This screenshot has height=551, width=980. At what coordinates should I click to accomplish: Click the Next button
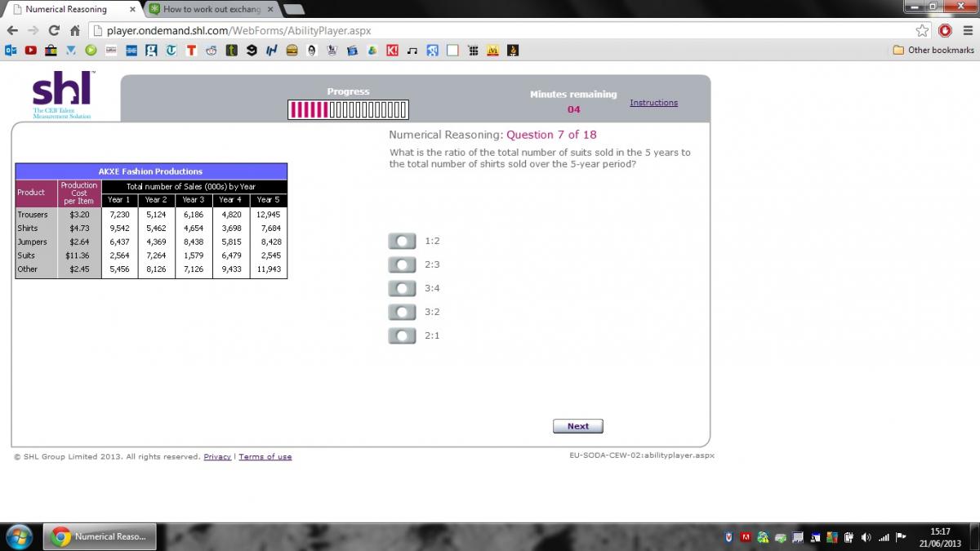click(x=578, y=426)
